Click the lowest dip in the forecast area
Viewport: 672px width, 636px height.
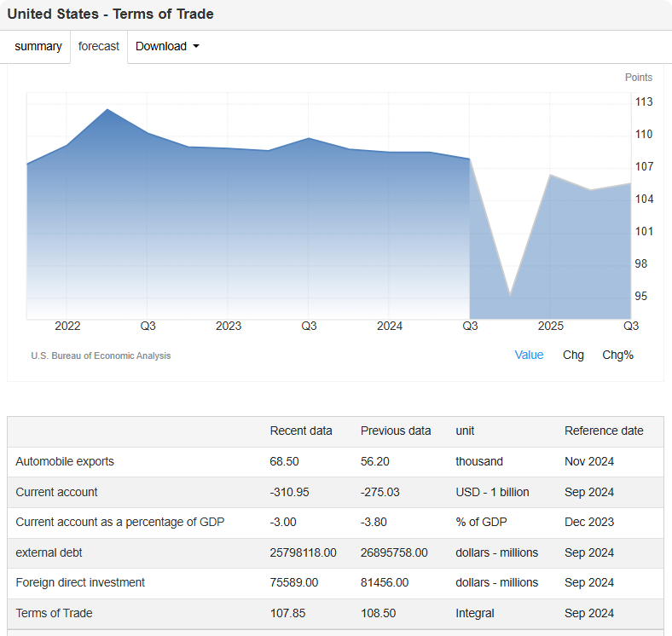[x=510, y=295]
